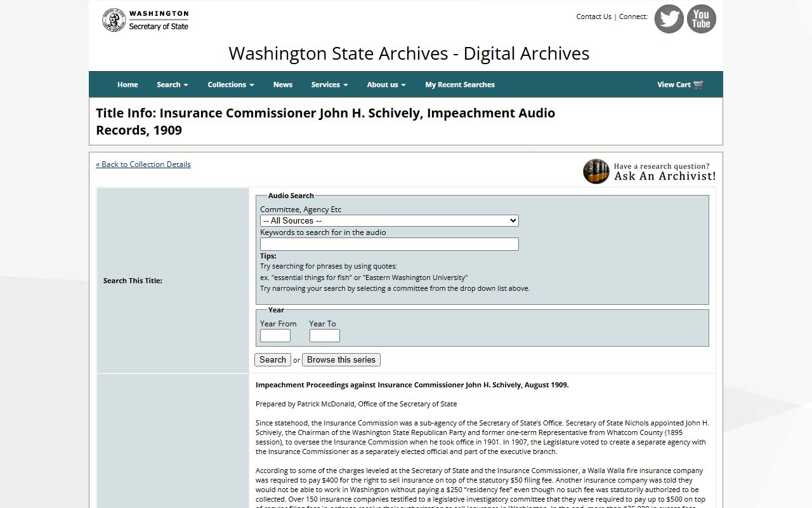This screenshot has width=812, height=508.
Task: Expand the Search menu
Action: 173,84
